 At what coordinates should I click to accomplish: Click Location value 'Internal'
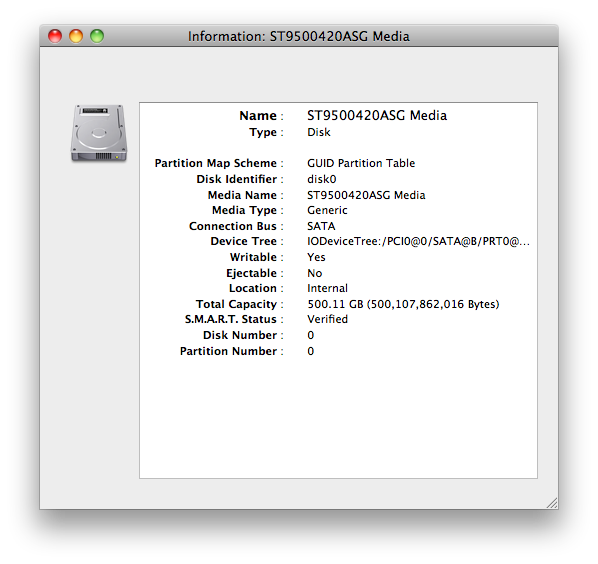coord(328,288)
